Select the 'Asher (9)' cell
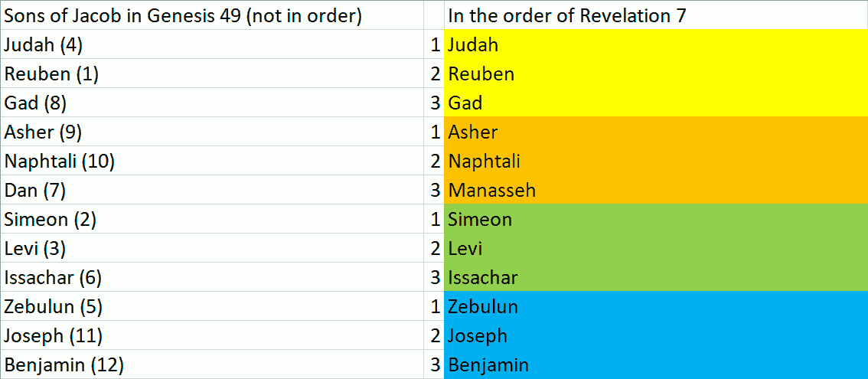The image size is (868, 379). click(43, 132)
